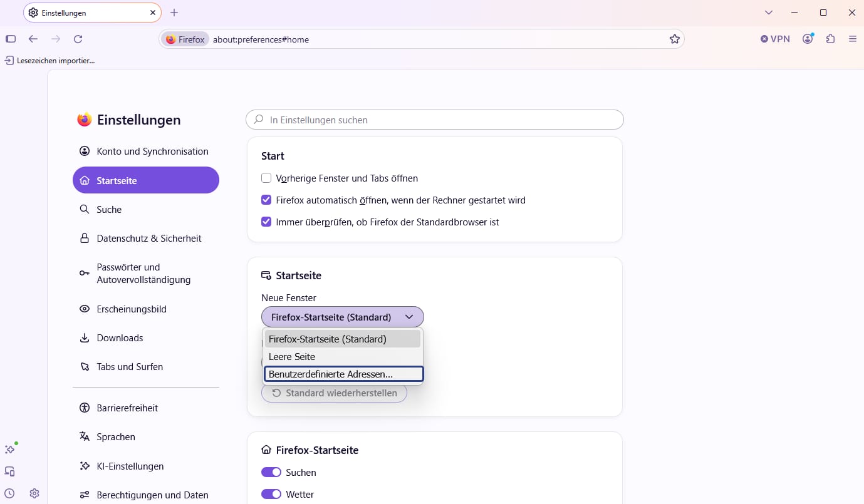Bookmark this page with the star icon
Screen dimensions: 864x504
pyautogui.click(x=675, y=39)
